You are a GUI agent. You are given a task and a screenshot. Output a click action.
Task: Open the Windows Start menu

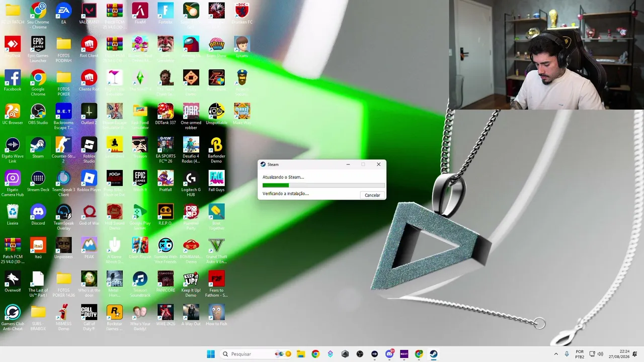click(211, 354)
